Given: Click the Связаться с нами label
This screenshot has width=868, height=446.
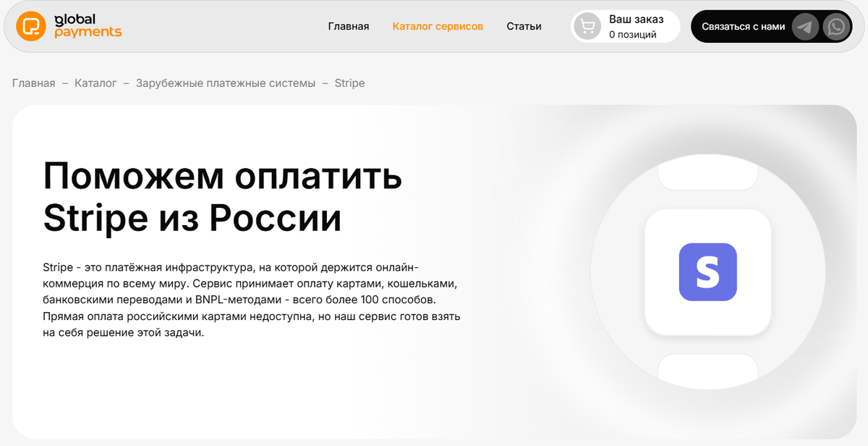Looking at the screenshot, I should (743, 27).
